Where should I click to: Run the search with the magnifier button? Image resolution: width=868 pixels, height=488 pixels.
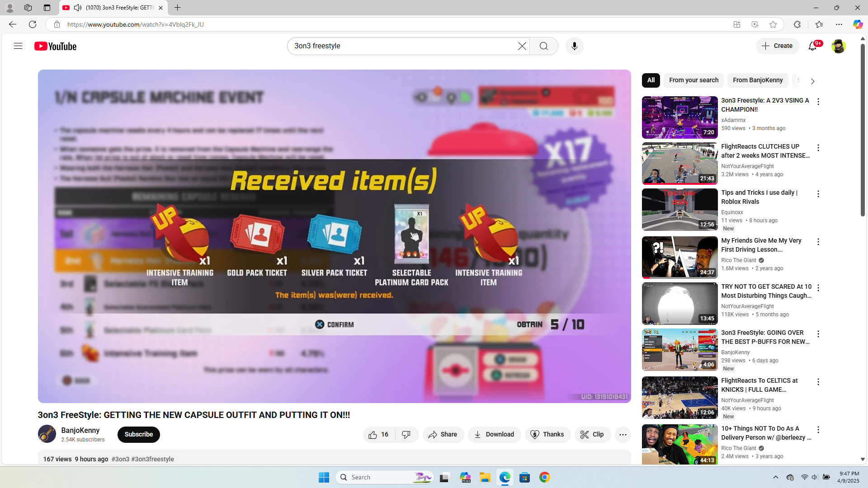544,46
